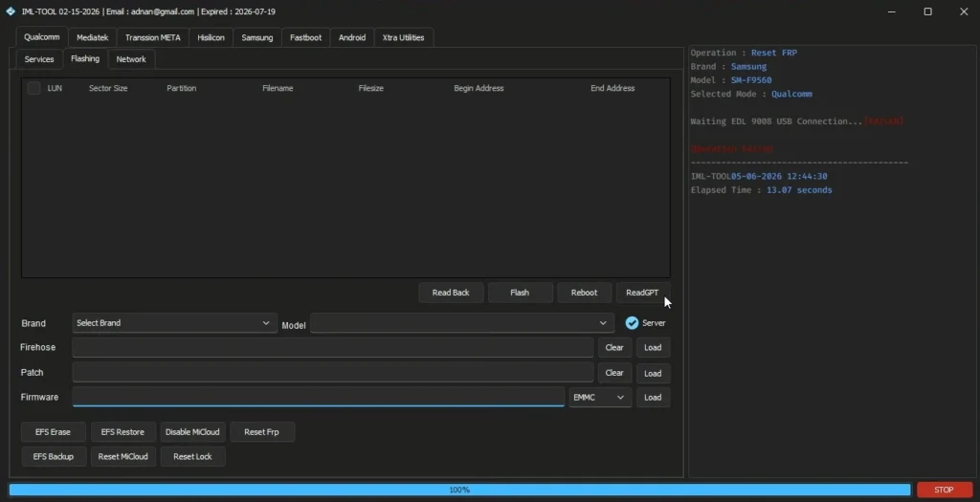Select the Xtra Utilities tab
Screen dimensions: 980x502
click(403, 37)
